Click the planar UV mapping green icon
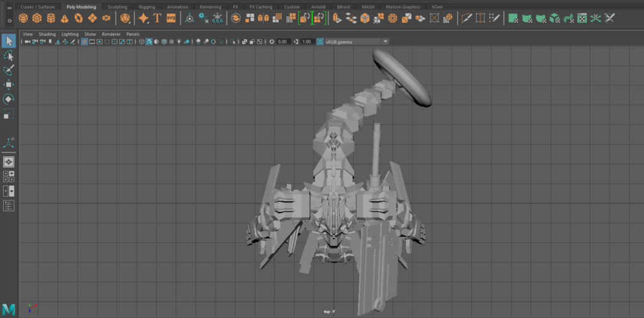This screenshot has height=318, width=644. pos(513,18)
